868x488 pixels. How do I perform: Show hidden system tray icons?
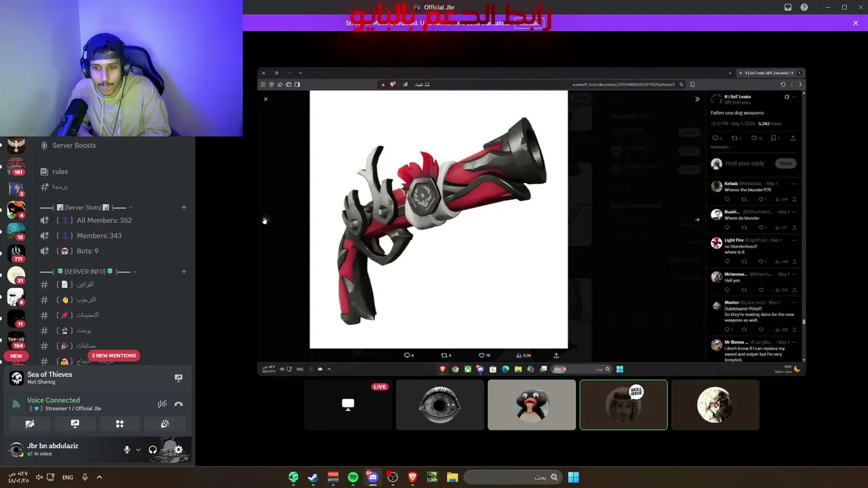point(99,477)
